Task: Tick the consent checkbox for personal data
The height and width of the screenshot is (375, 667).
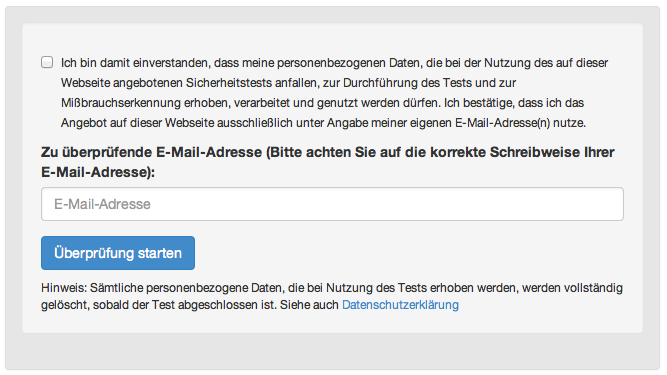Action: point(47,62)
